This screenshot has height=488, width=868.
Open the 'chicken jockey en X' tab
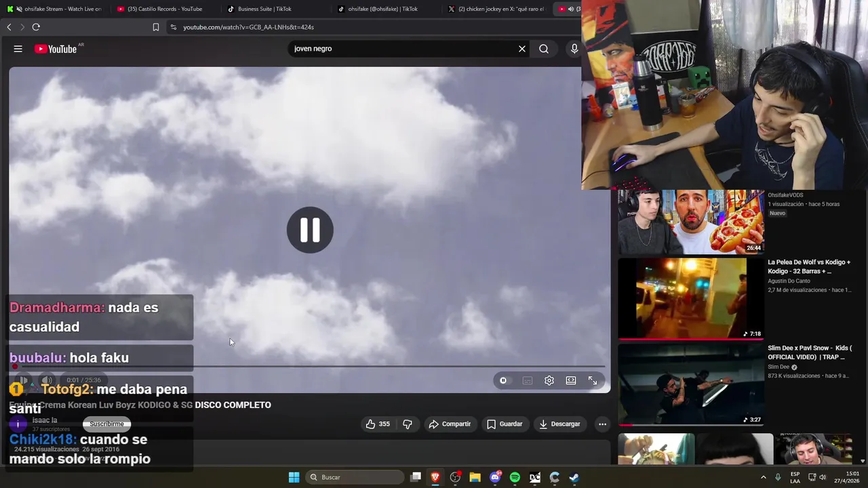pyautogui.click(x=498, y=9)
